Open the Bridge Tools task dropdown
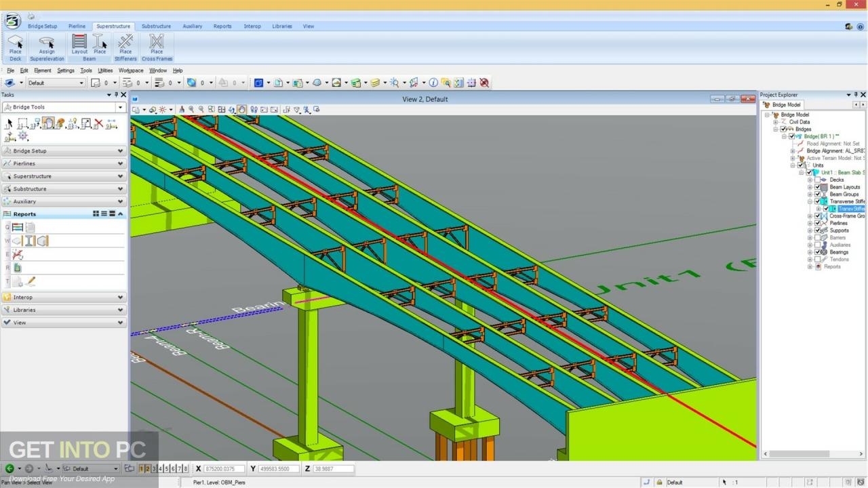 120,107
